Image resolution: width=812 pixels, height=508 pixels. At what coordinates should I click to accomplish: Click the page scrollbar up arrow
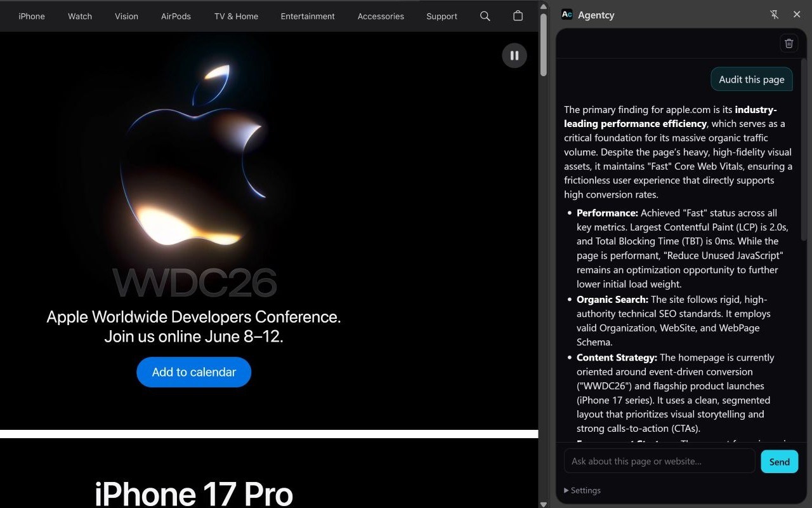point(544,6)
